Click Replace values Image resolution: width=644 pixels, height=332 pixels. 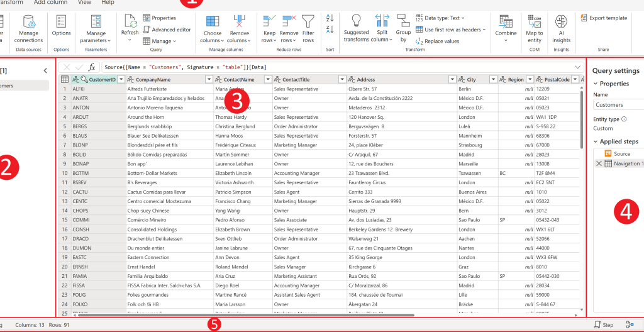438,41
